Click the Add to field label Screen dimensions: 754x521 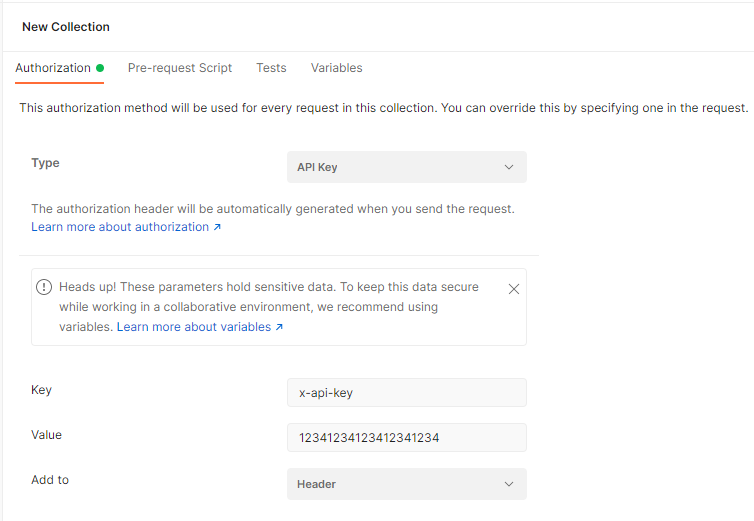(x=50, y=480)
